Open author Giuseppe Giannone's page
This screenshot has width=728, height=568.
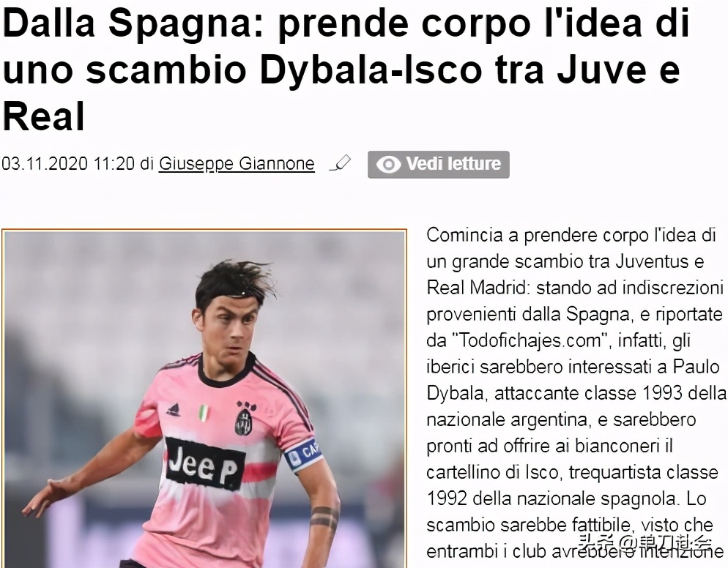coord(237,164)
